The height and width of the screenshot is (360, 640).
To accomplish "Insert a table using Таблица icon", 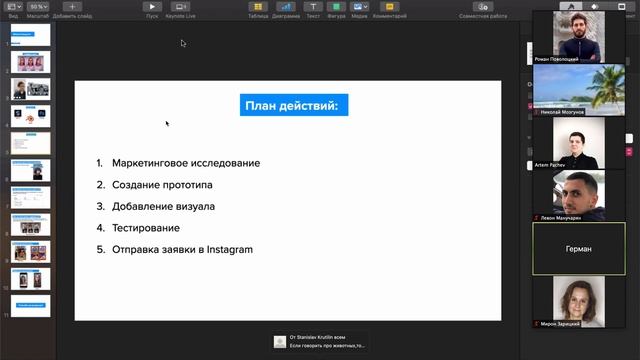I will point(258,7).
